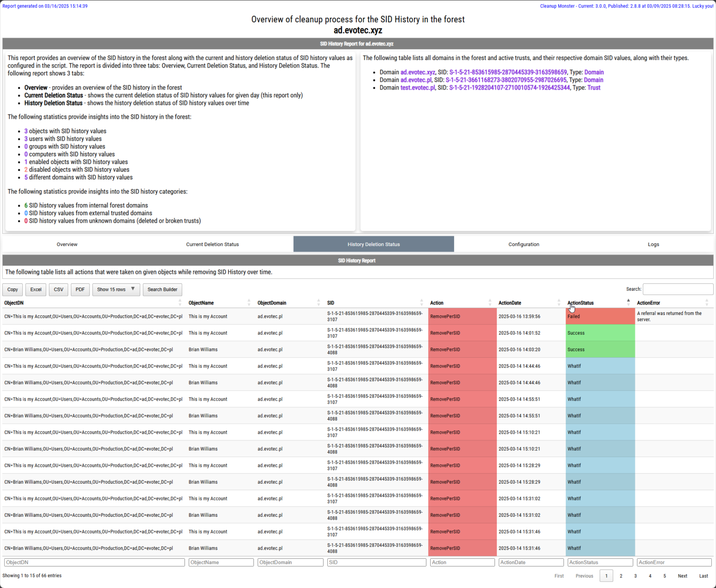The image size is (716, 588).
Task: Download the report as PDF
Action: point(80,289)
